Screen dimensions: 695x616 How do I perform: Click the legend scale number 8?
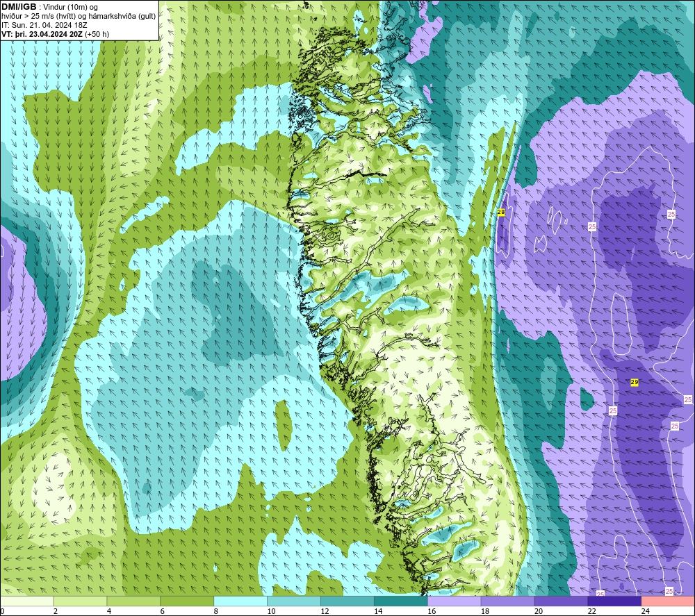pos(216,611)
